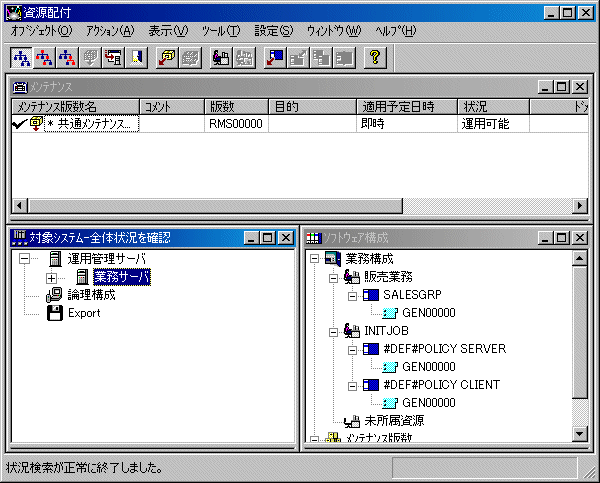The height and width of the screenshot is (483, 600).
Task: Click the yellow document page toolbar icon
Action: pos(136,58)
